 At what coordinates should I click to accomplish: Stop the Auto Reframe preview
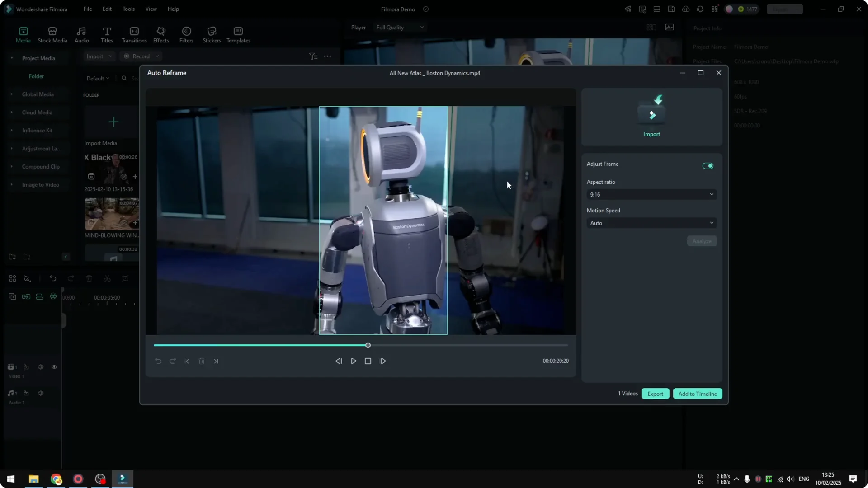click(x=368, y=361)
